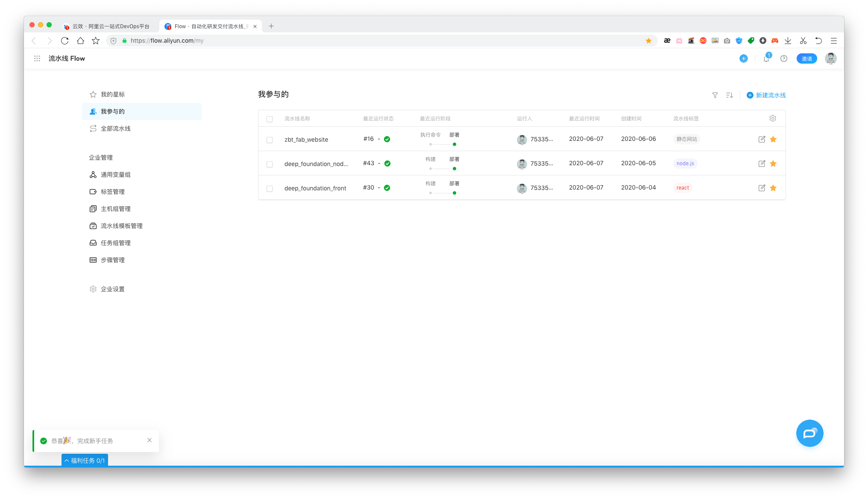Check the zbt_fab_website row checkbox
868x499 pixels.
coord(270,140)
